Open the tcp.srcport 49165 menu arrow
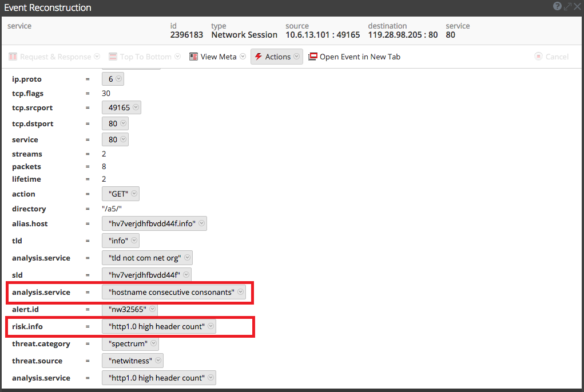 point(136,107)
